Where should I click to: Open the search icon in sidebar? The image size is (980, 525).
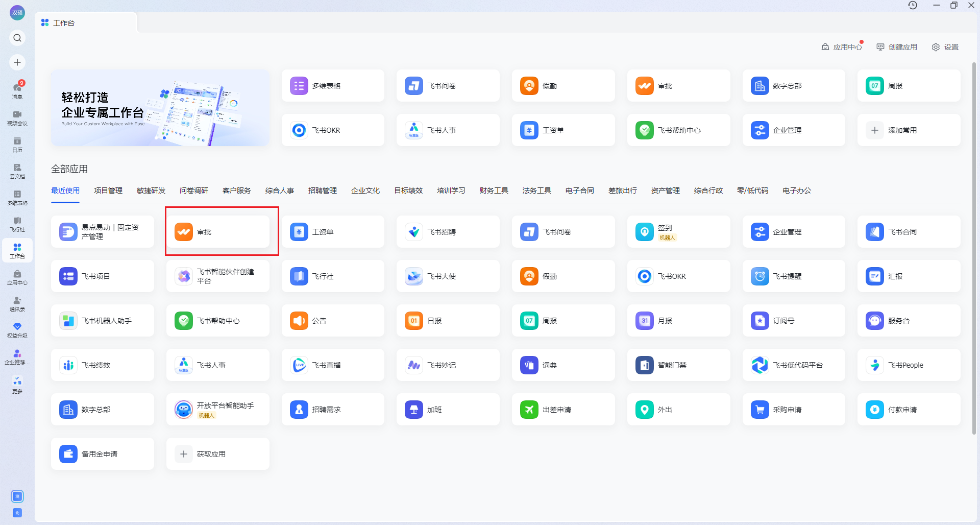[17, 38]
